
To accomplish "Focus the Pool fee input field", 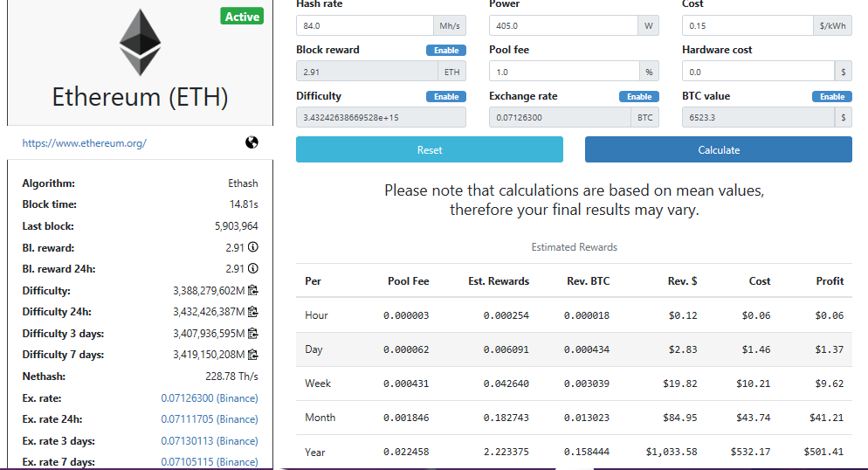I will click(x=564, y=72).
